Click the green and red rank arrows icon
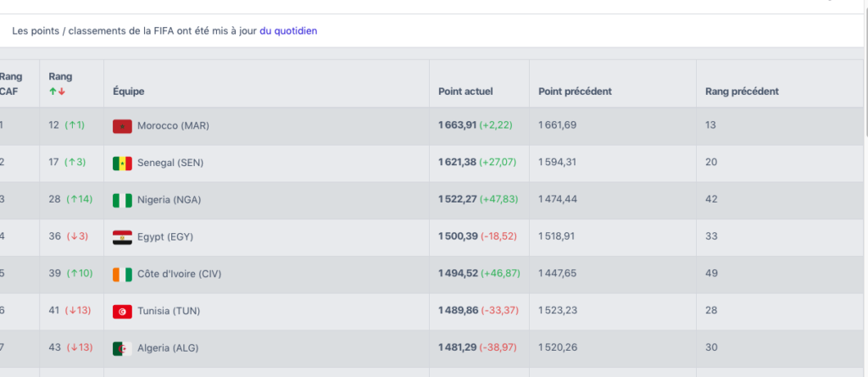The image size is (868, 377). (57, 91)
